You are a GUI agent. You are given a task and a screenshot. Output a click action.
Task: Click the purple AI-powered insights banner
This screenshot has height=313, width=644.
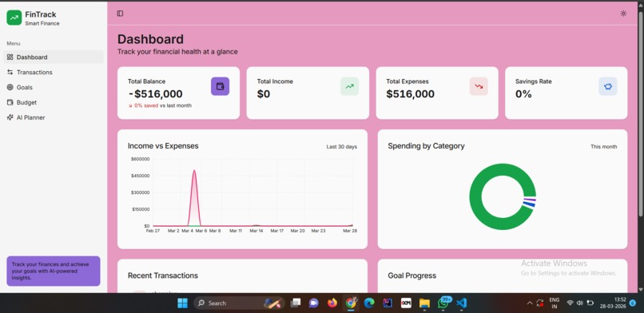click(x=54, y=271)
